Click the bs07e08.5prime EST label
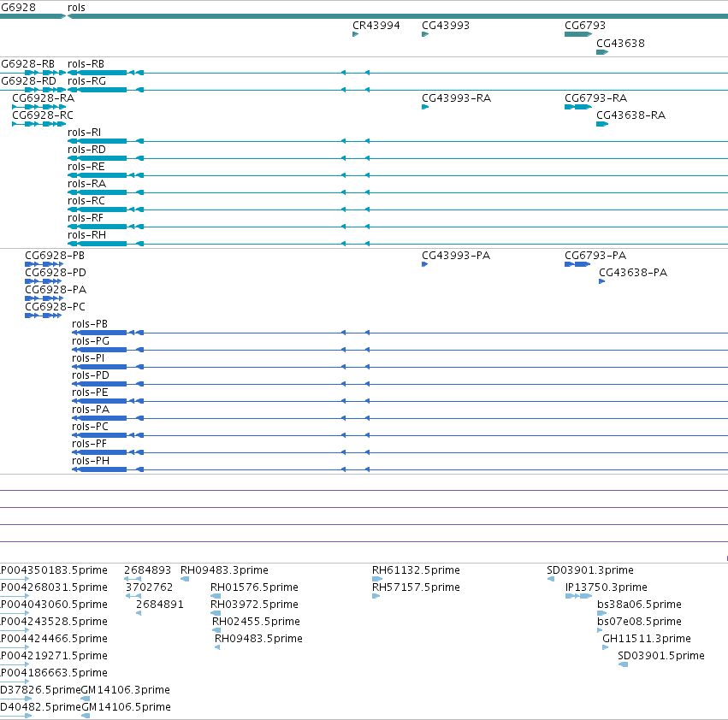This screenshot has height=720, width=728. point(639,622)
